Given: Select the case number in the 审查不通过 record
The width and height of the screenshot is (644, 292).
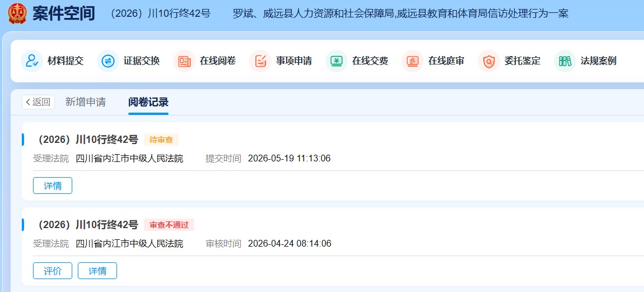Looking at the screenshot, I should pyautogui.click(x=87, y=225).
